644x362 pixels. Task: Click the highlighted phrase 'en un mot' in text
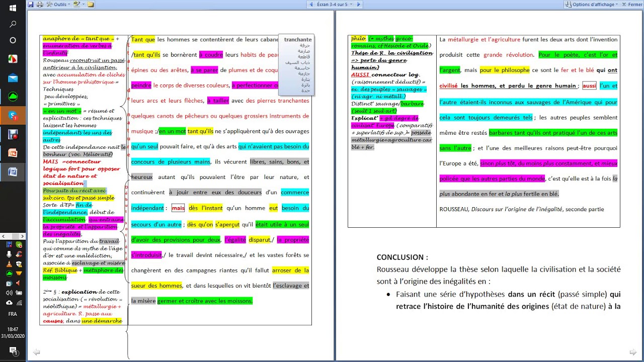click(x=173, y=131)
